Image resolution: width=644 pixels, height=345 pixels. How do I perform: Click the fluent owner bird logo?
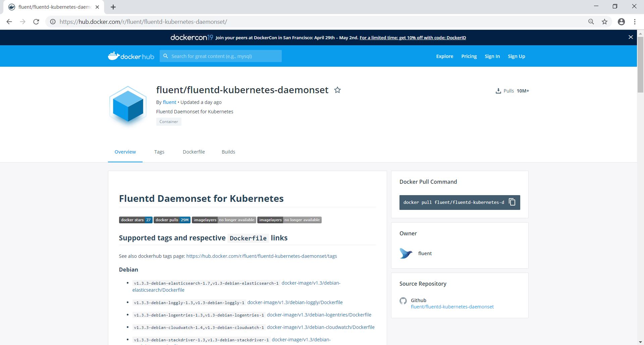pos(406,253)
